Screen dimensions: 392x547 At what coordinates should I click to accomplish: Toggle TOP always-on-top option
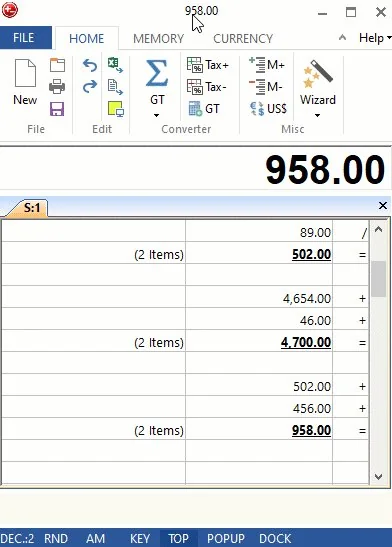coord(179,538)
